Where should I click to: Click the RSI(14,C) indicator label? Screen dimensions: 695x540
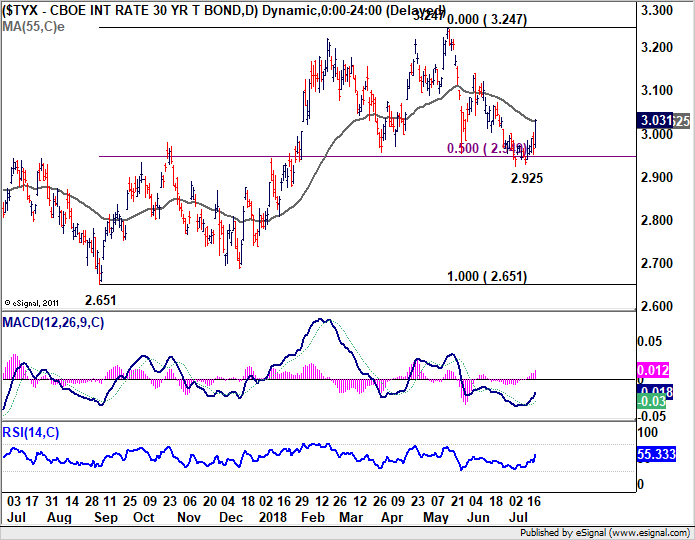[x=31, y=432]
